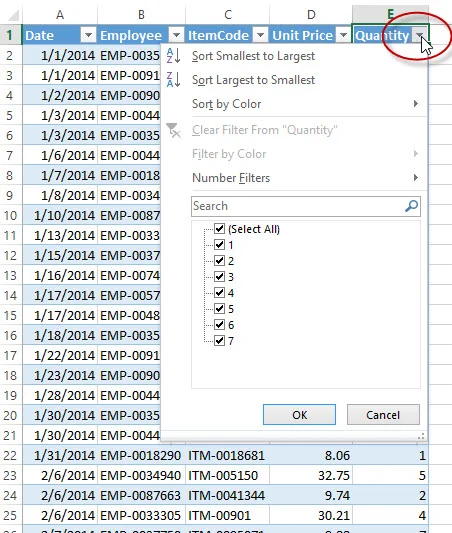Click the date cell 1/16/2014
The image size is (452, 533).
pyautogui.click(x=60, y=275)
